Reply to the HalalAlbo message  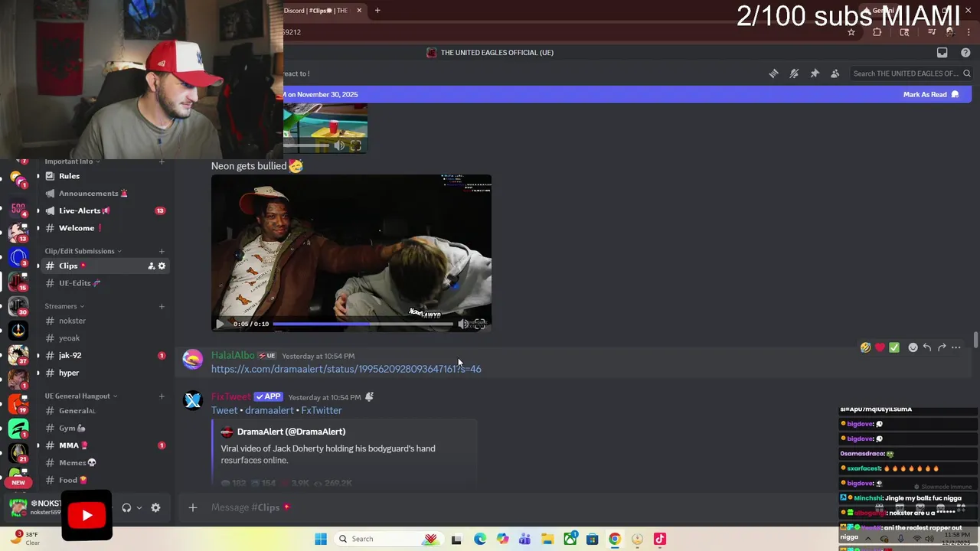point(927,347)
